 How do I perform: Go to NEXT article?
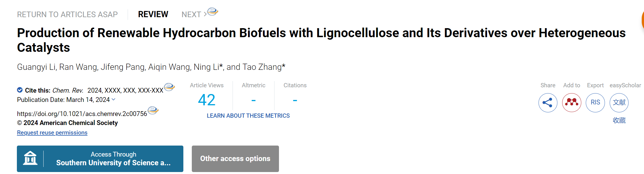(x=194, y=14)
